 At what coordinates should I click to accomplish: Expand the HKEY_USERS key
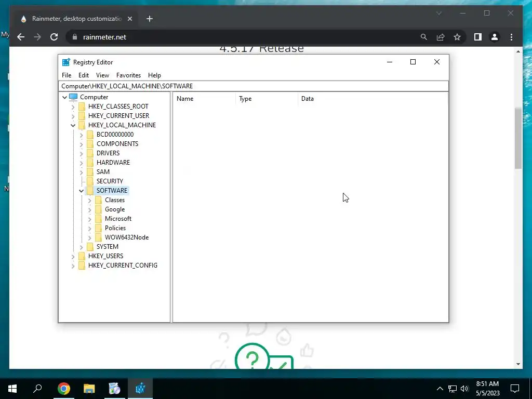pos(73,257)
